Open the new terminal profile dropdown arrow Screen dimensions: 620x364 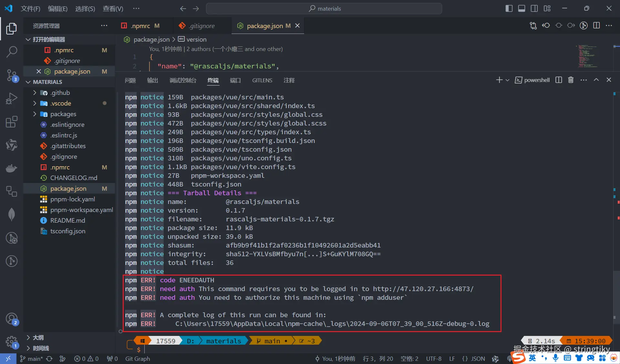point(507,80)
